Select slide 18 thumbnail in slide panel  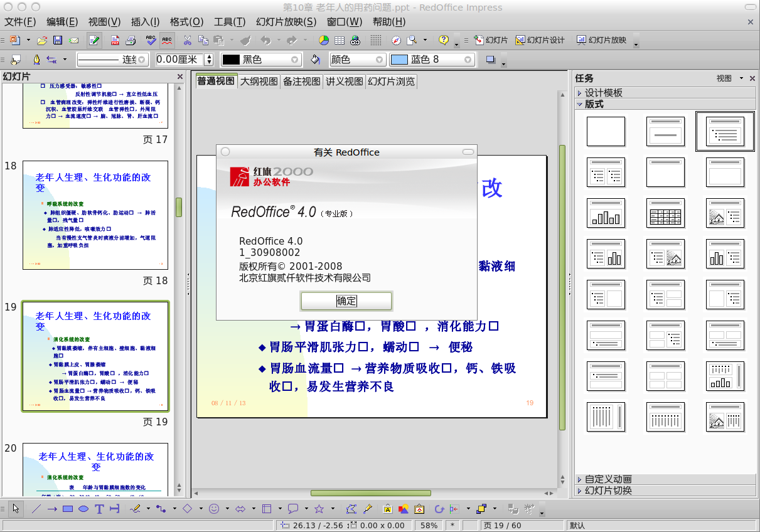(95, 215)
